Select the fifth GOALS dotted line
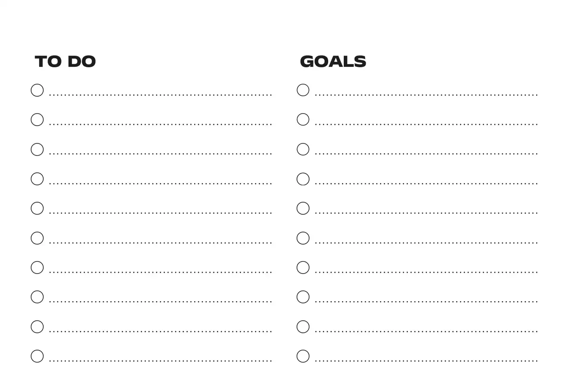Viewport: 570px width, 392px height. point(426,212)
